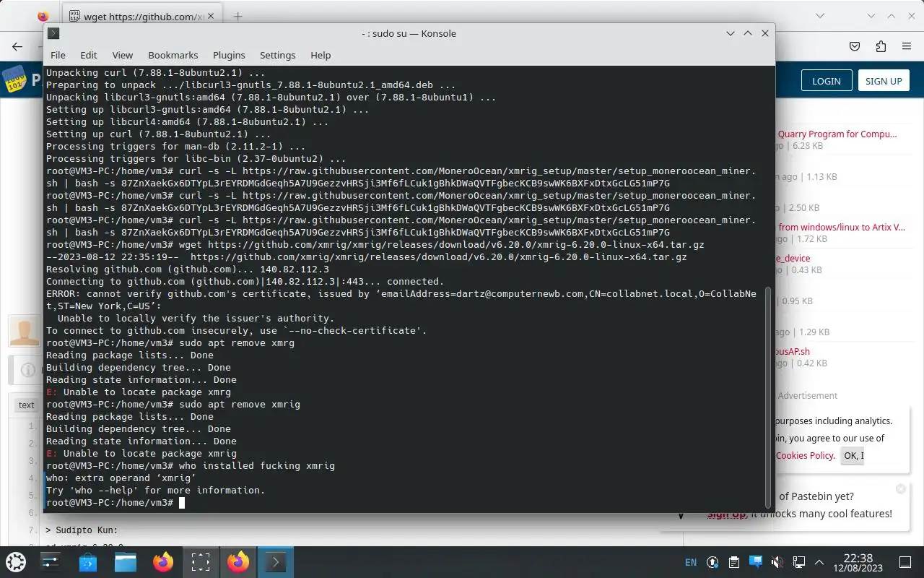
Task: Click the Konsole terminal vertical scrollbar
Action: (x=768, y=397)
